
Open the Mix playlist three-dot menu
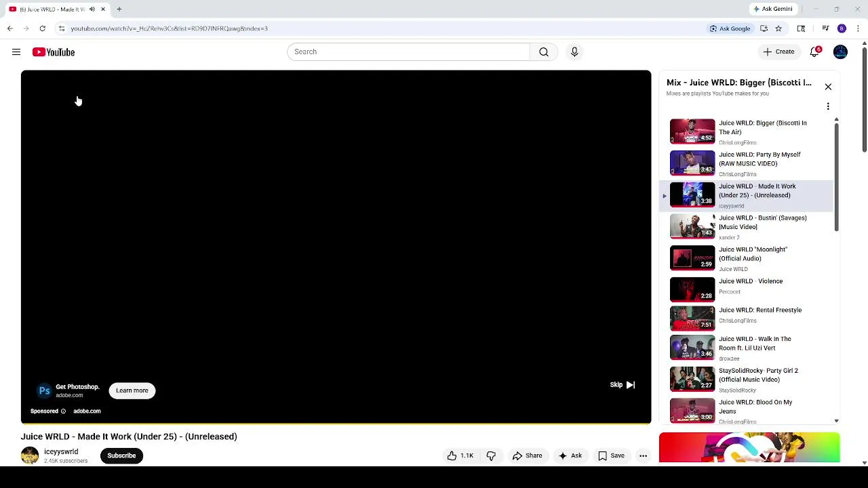click(x=828, y=106)
